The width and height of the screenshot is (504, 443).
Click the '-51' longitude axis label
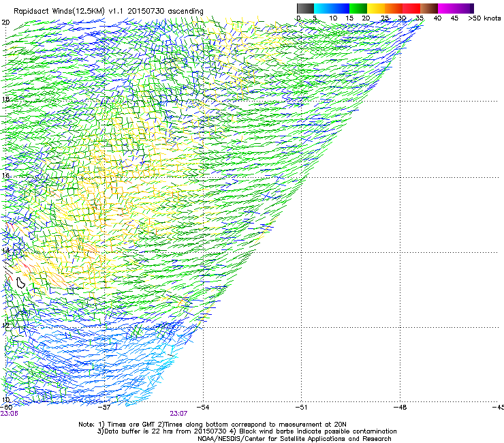[x=301, y=408]
